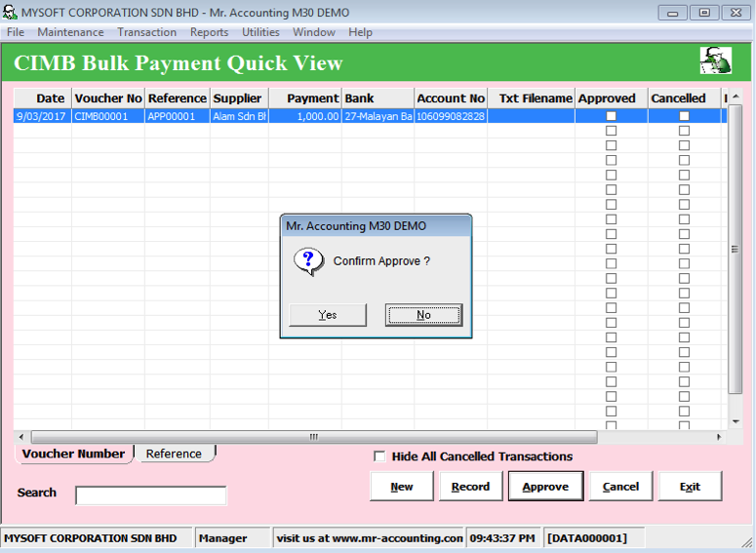Tick Hide All Cancelled Transactions checkbox
The width and height of the screenshot is (756, 553).
coord(379,456)
